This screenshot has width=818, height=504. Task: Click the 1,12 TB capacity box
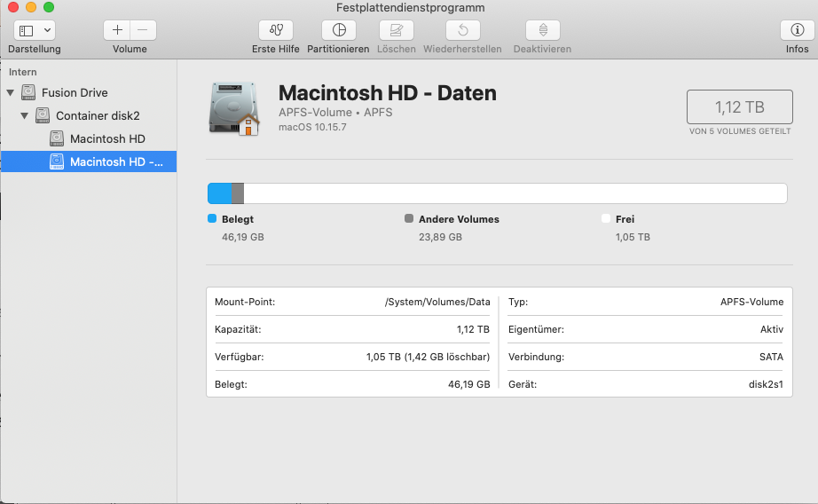(739, 107)
